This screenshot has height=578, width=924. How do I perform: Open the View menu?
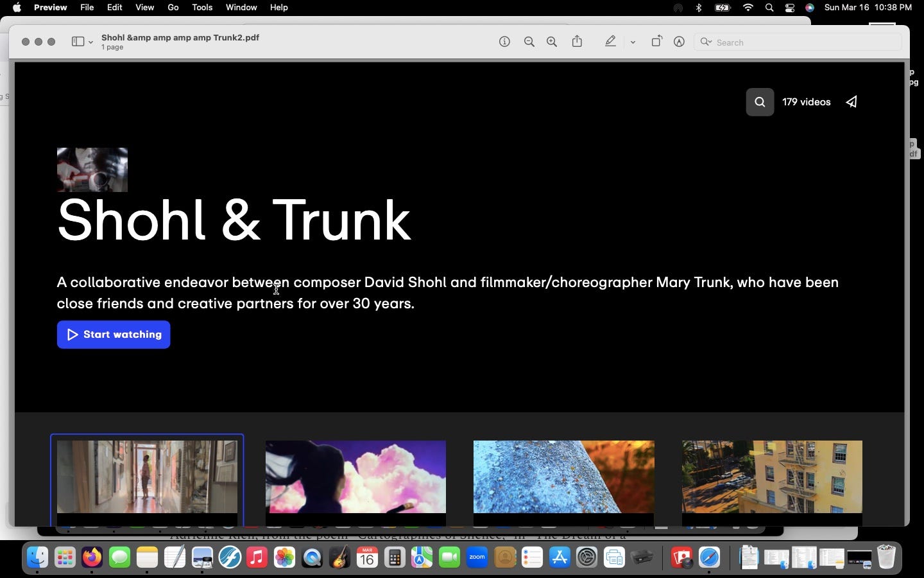coord(144,8)
